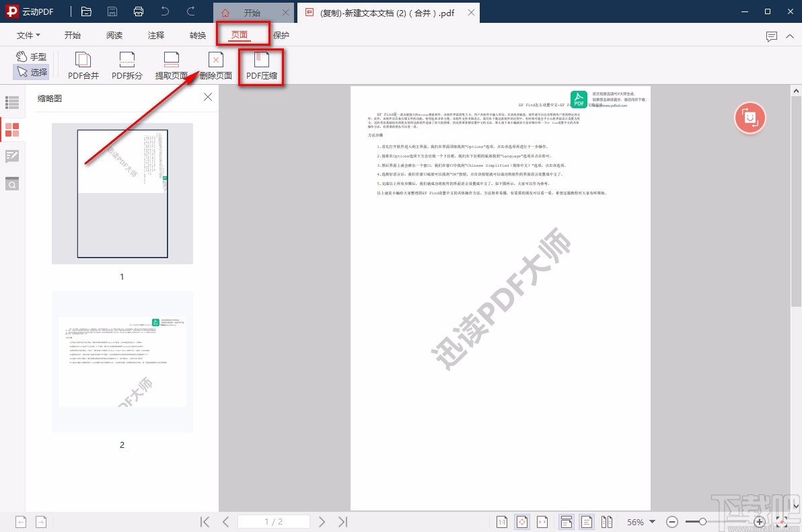Click the undo arrow icon
This screenshot has height=532, width=802.
point(165,11)
